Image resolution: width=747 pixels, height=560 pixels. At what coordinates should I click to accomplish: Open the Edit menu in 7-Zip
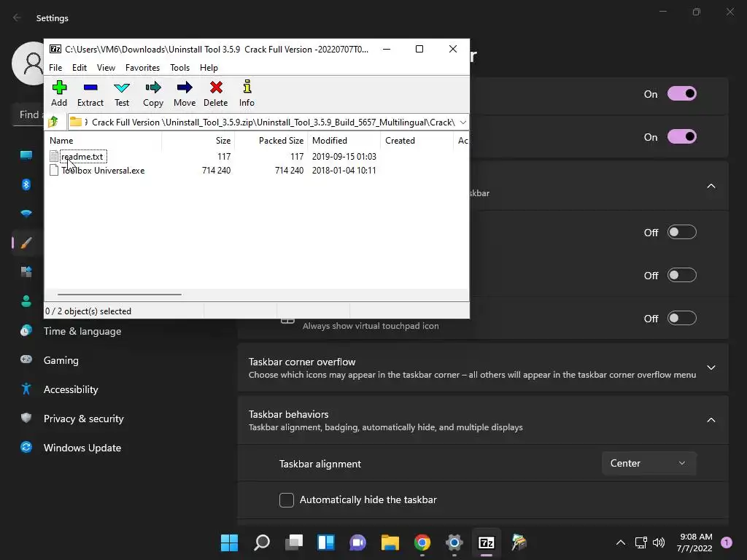(79, 68)
